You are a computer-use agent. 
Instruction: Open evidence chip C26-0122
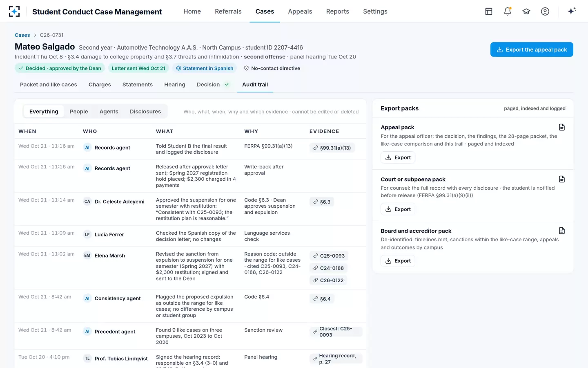click(x=329, y=280)
